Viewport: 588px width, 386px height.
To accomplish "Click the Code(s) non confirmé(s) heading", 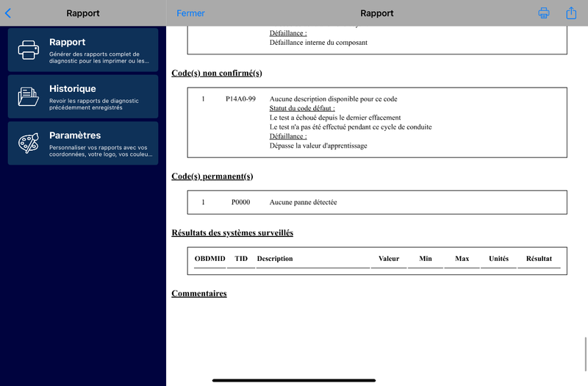I will (x=217, y=73).
